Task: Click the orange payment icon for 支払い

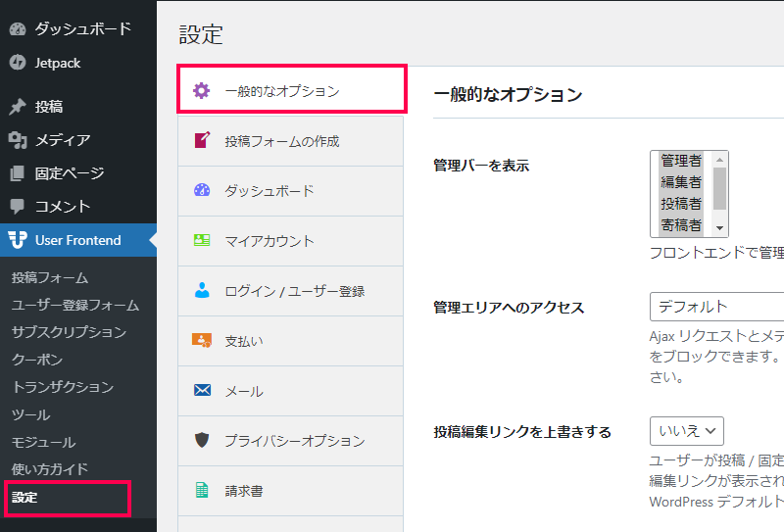Action: pyautogui.click(x=202, y=341)
